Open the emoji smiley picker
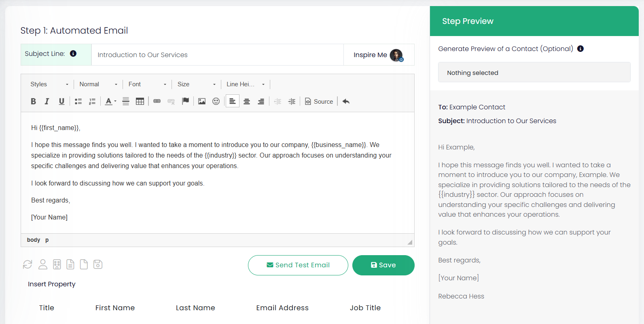Image resolution: width=644 pixels, height=324 pixels. pos(216,102)
